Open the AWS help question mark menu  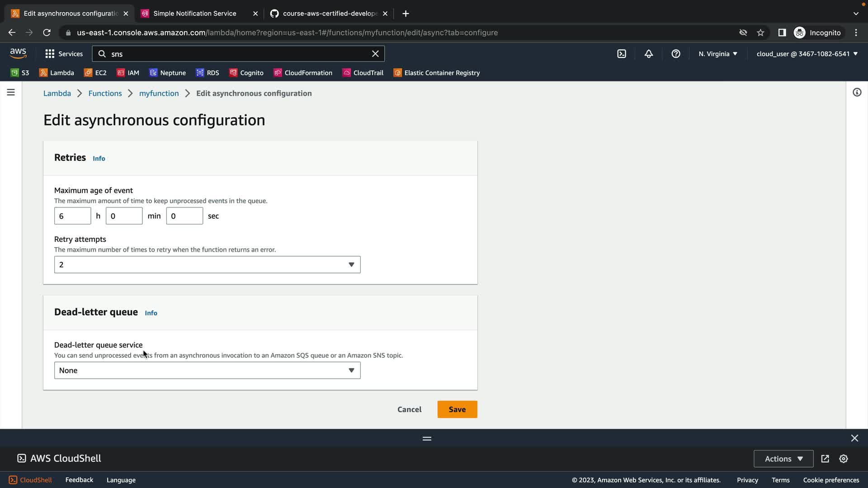[676, 54]
